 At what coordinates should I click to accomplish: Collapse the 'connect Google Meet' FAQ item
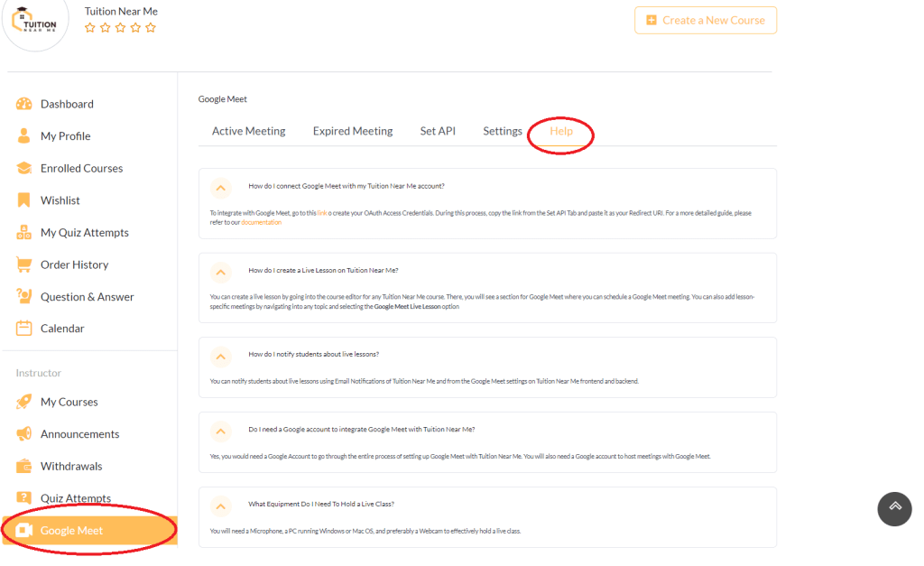[220, 188]
